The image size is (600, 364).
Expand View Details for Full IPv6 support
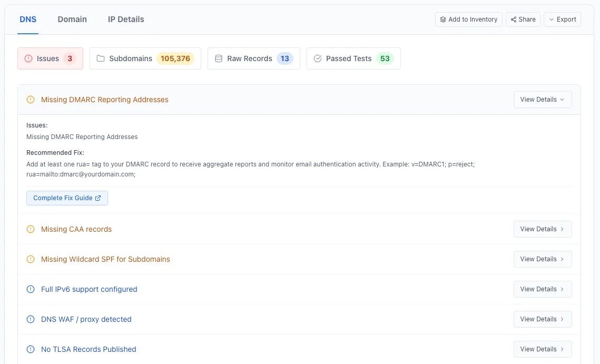[x=543, y=289]
